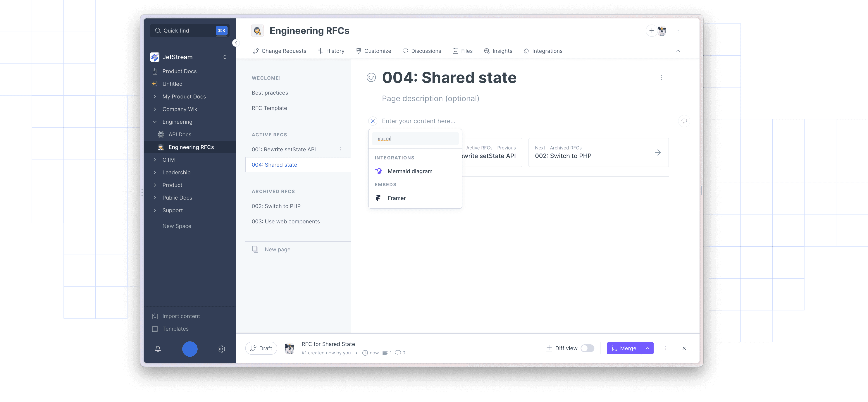Click the Discussions tab icon
The height and width of the screenshot is (402, 868).
click(x=405, y=51)
